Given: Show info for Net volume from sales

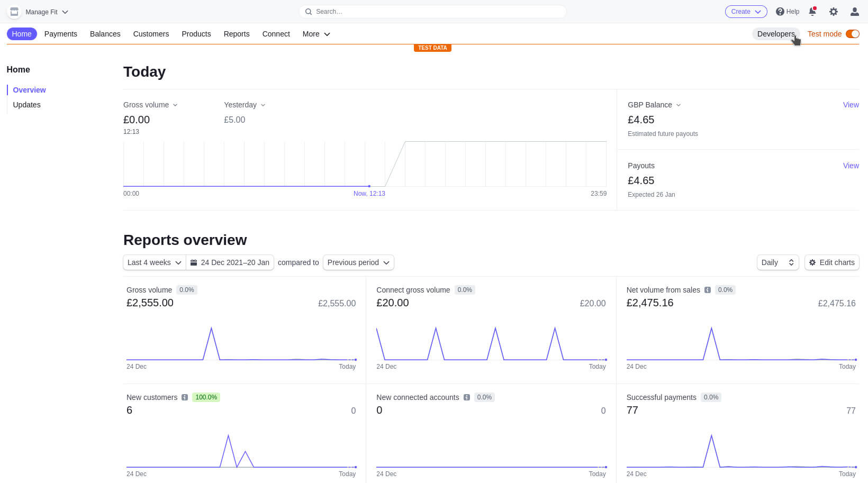Looking at the screenshot, I should tap(708, 290).
